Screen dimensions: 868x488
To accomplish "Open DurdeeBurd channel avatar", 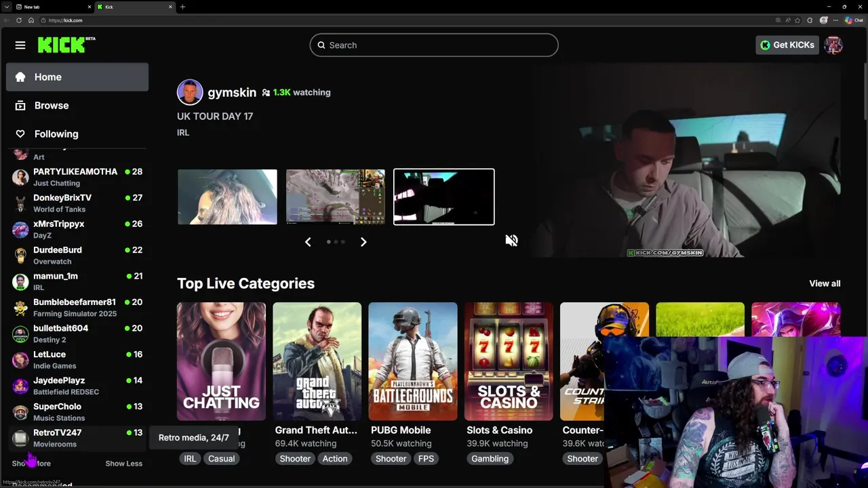I will click(20, 256).
